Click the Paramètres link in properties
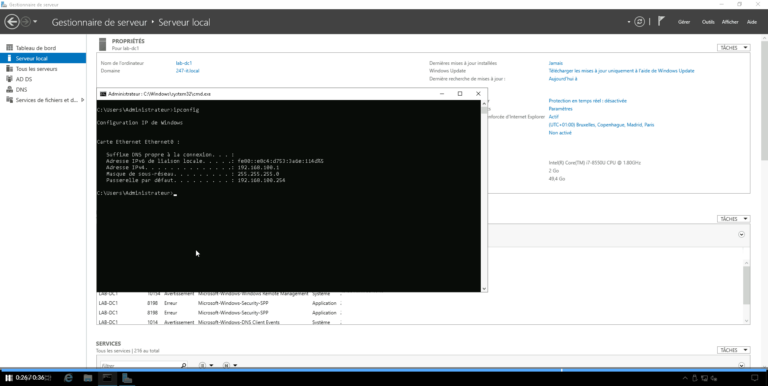768x386 pixels. (560, 109)
